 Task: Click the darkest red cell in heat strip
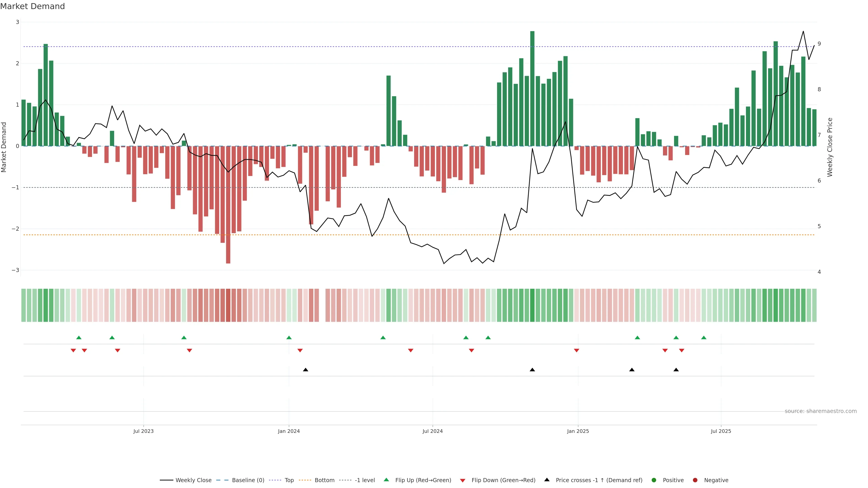[228, 305]
